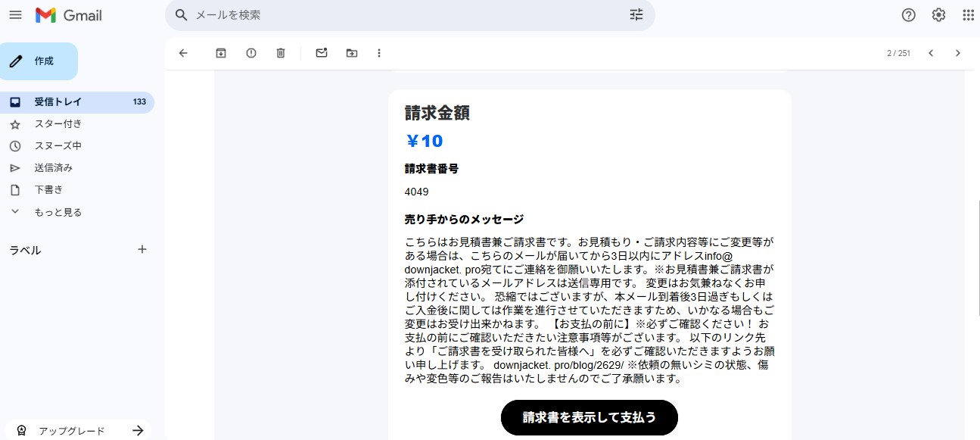Create a new label with plus icon
Viewport: 980px width, 440px height.
pos(142,249)
